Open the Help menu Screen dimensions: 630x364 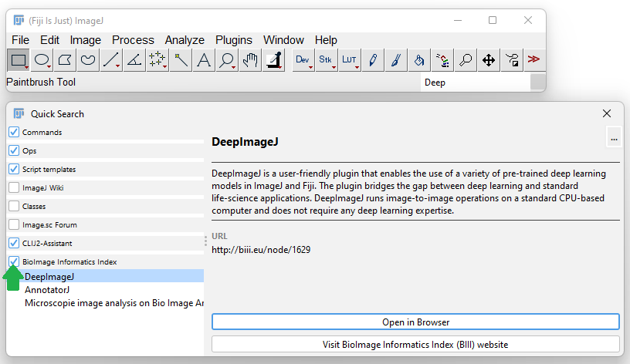tap(326, 40)
